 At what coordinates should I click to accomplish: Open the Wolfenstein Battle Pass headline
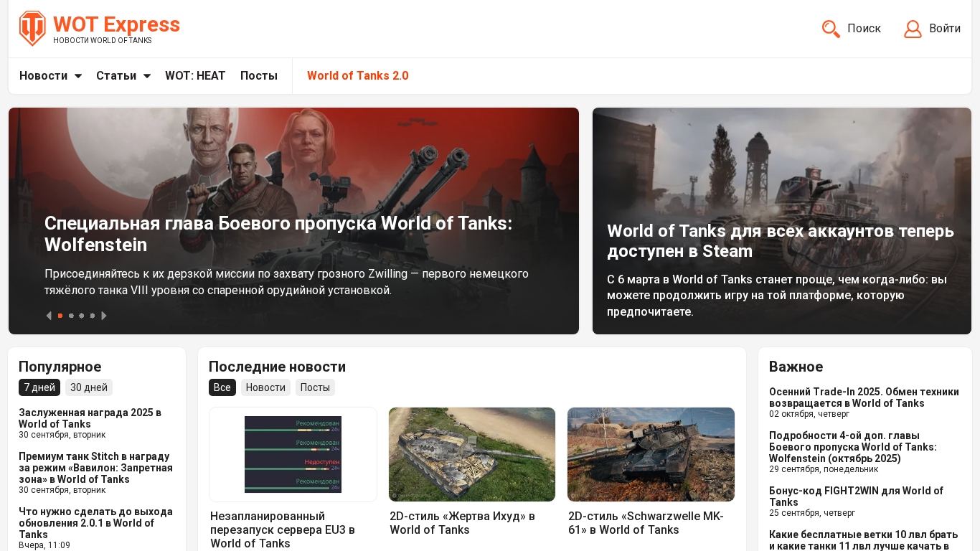tap(278, 234)
